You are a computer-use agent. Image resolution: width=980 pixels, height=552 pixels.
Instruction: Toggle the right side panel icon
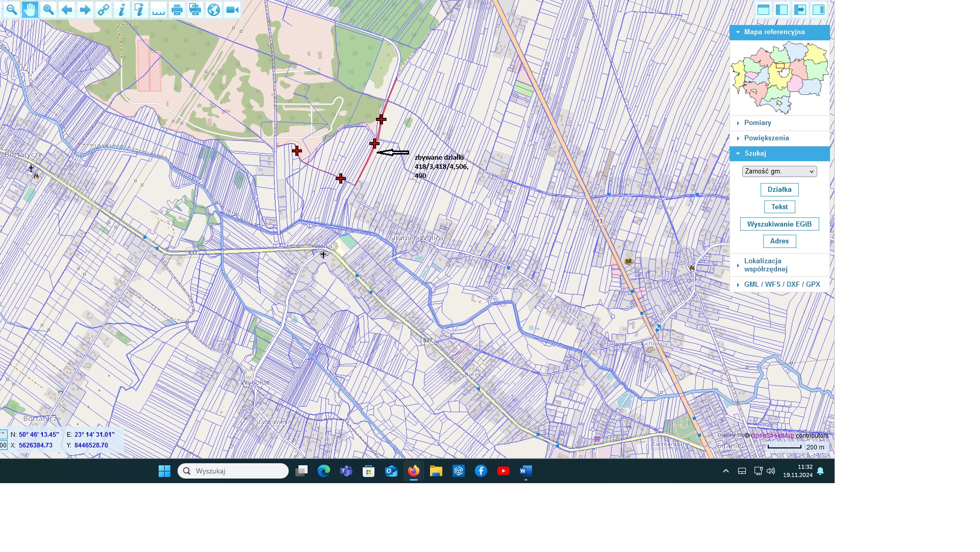[x=818, y=10]
